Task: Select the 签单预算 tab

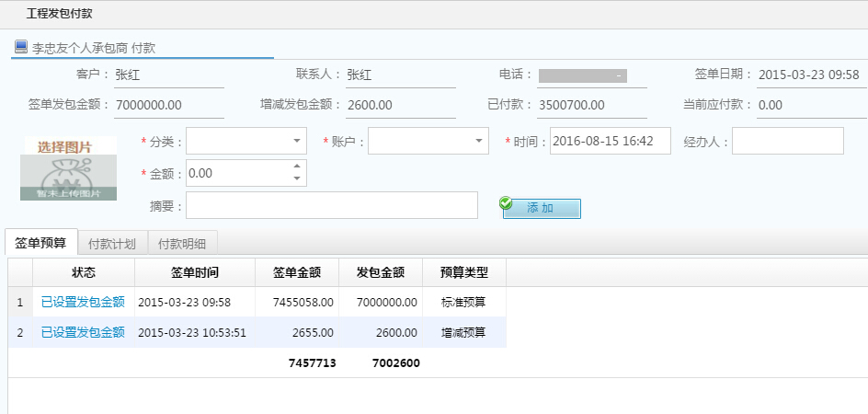Action: point(40,243)
